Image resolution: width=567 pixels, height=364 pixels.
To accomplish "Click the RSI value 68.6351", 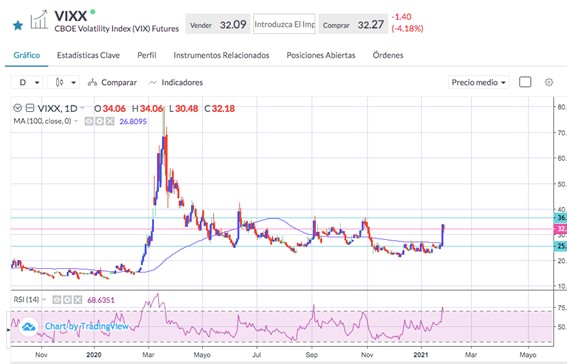I will (101, 300).
